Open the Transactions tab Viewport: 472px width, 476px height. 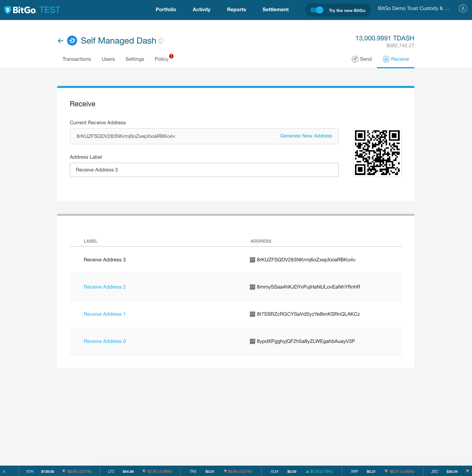coord(77,59)
